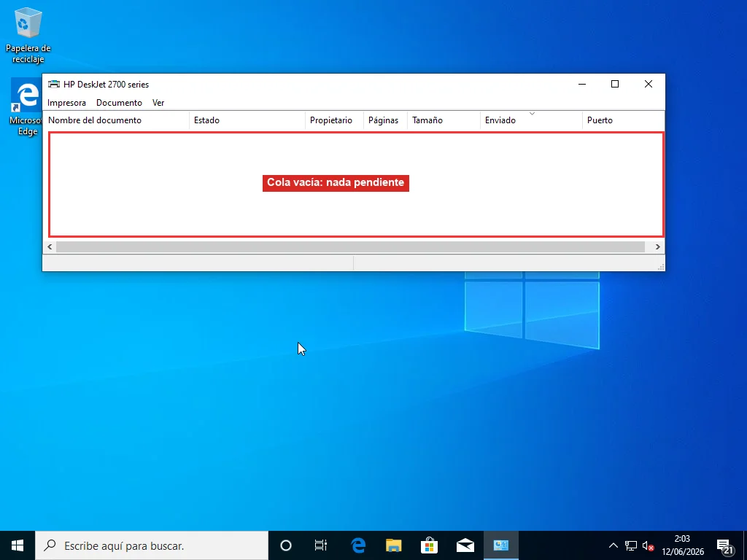This screenshot has width=747, height=560.
Task: Click the network status tray icon
Action: pos(631,545)
